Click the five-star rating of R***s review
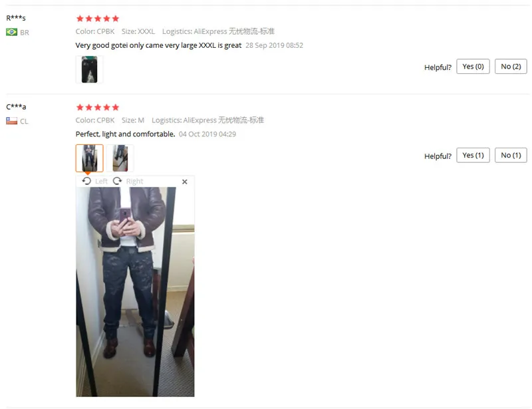Screen dimensions: 532x409 98,19
